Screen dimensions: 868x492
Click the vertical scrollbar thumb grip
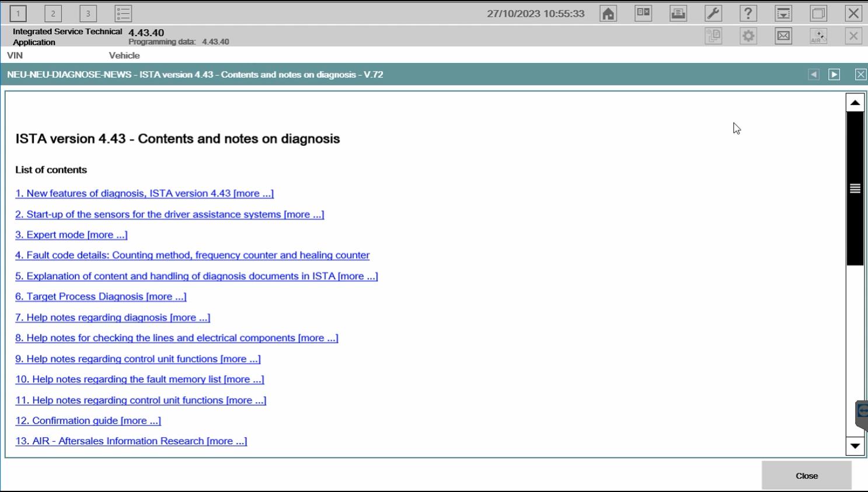click(855, 189)
